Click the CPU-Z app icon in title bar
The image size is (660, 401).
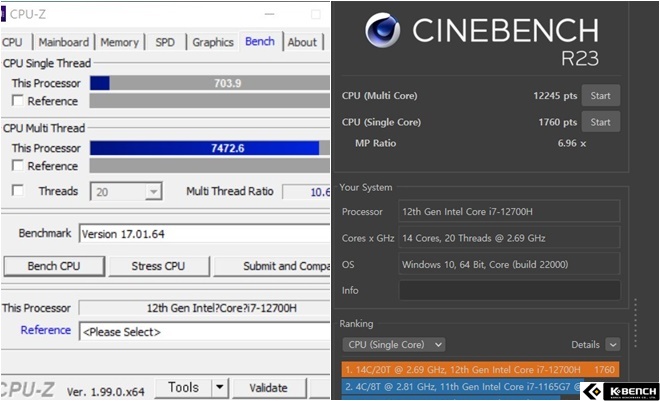click(x=3, y=14)
